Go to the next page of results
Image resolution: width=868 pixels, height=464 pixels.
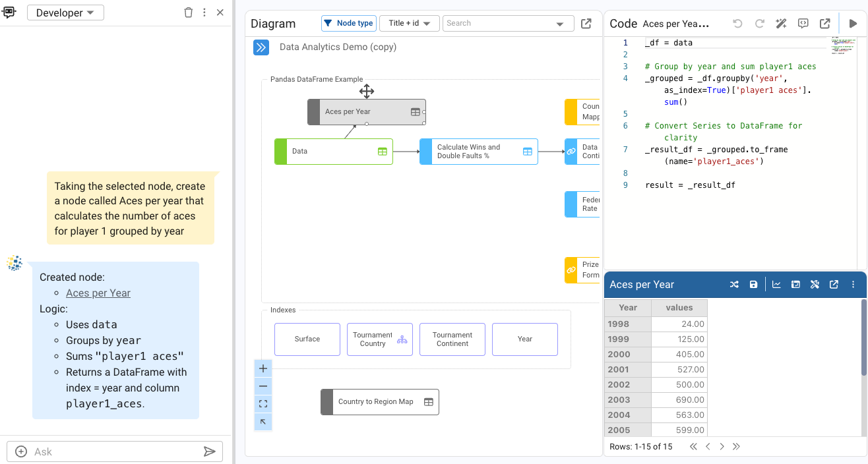tap(722, 447)
